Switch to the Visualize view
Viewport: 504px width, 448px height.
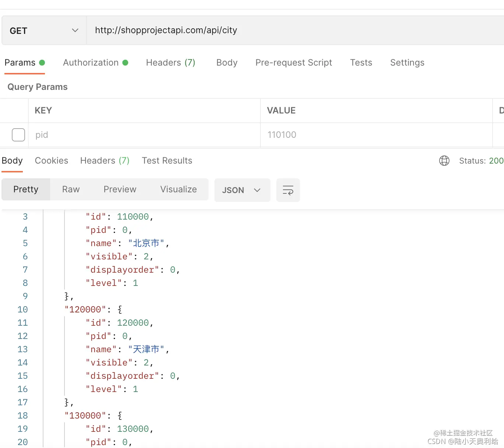178,189
